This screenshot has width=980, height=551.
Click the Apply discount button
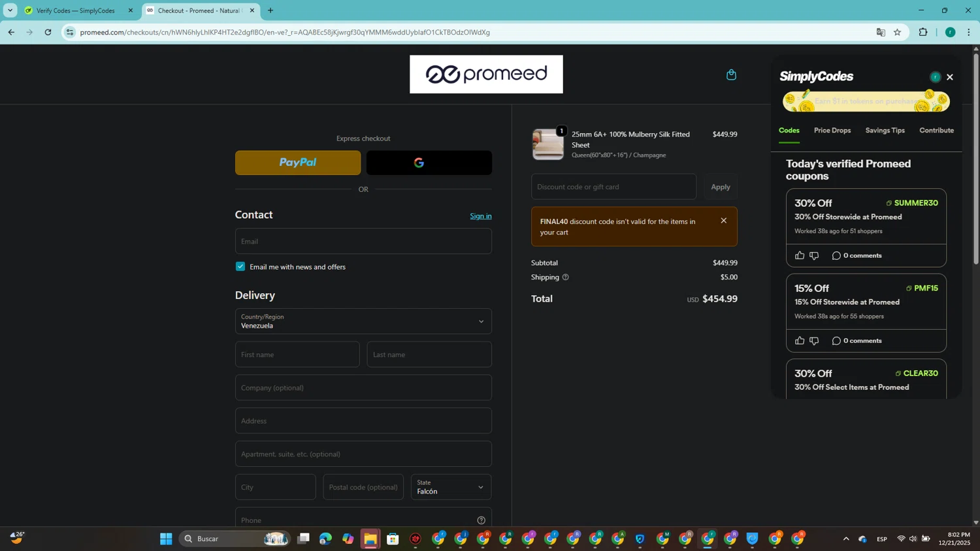tap(721, 187)
